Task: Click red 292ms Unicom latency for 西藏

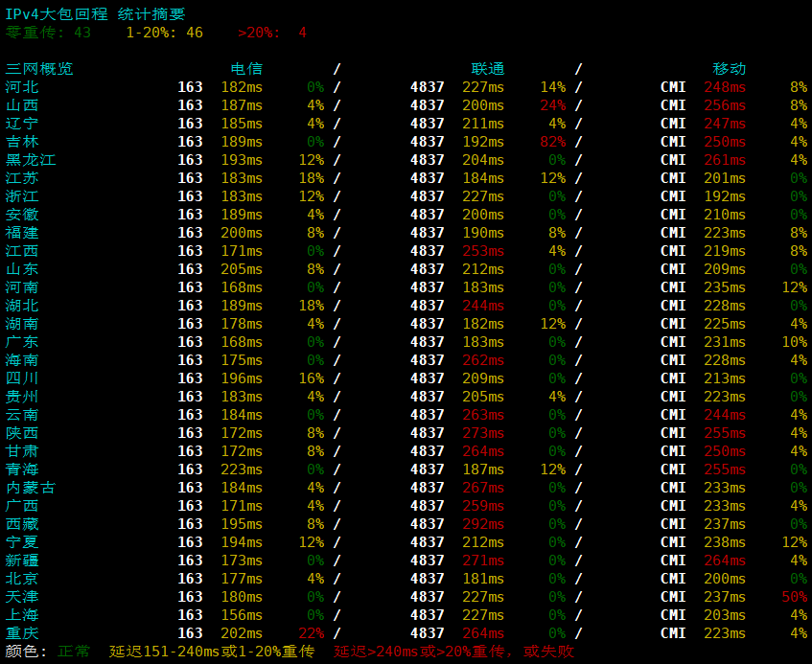Action: (x=483, y=524)
